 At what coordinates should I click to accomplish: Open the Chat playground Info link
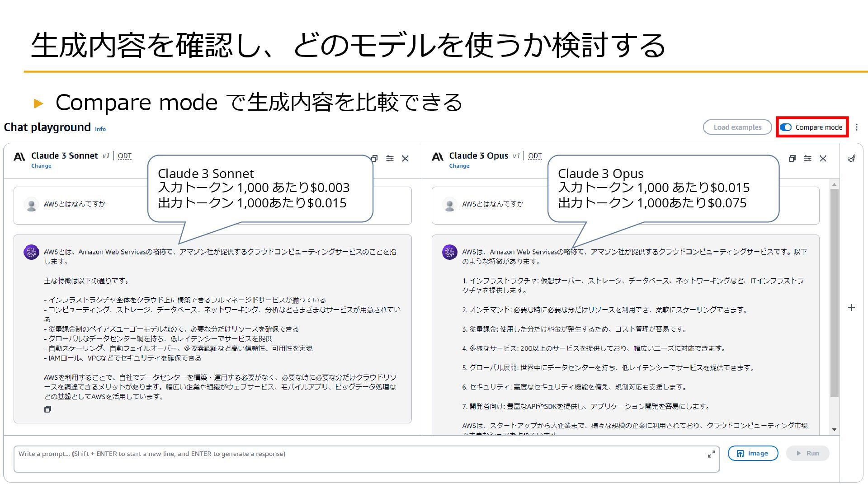click(x=100, y=129)
